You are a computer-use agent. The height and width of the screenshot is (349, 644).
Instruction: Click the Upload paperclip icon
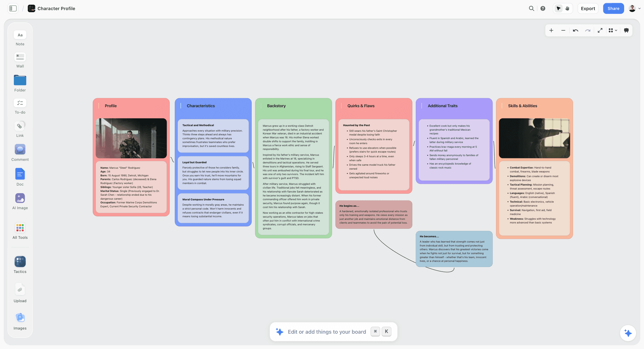(20, 290)
